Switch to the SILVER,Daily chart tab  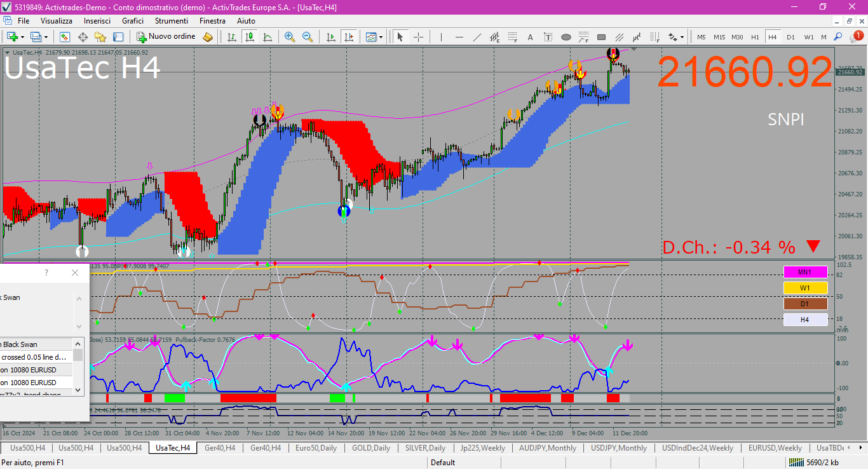pyautogui.click(x=425, y=447)
